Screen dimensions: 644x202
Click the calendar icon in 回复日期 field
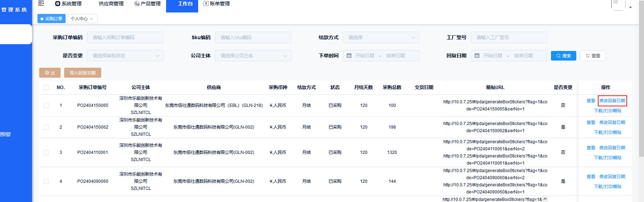pos(477,56)
